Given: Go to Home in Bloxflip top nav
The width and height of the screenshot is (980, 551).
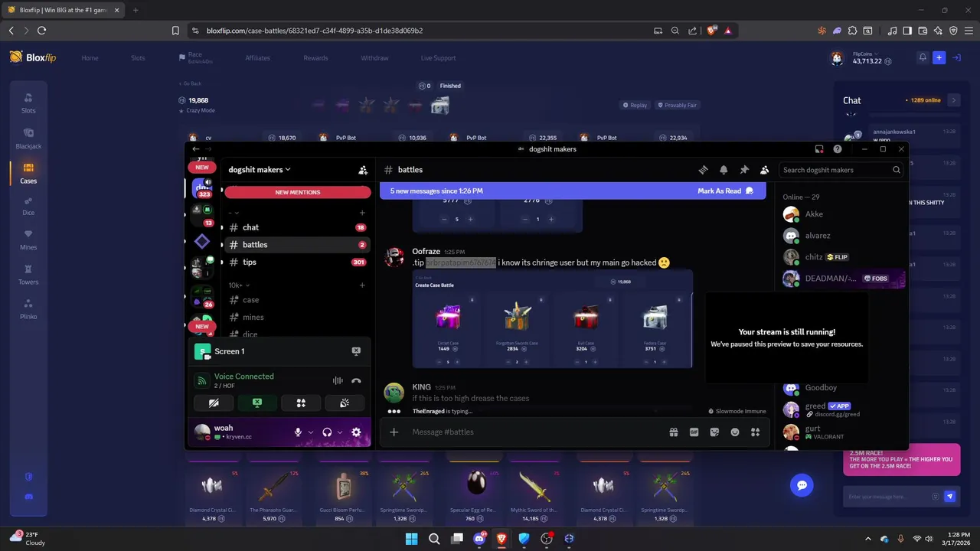Looking at the screenshot, I should point(90,58).
